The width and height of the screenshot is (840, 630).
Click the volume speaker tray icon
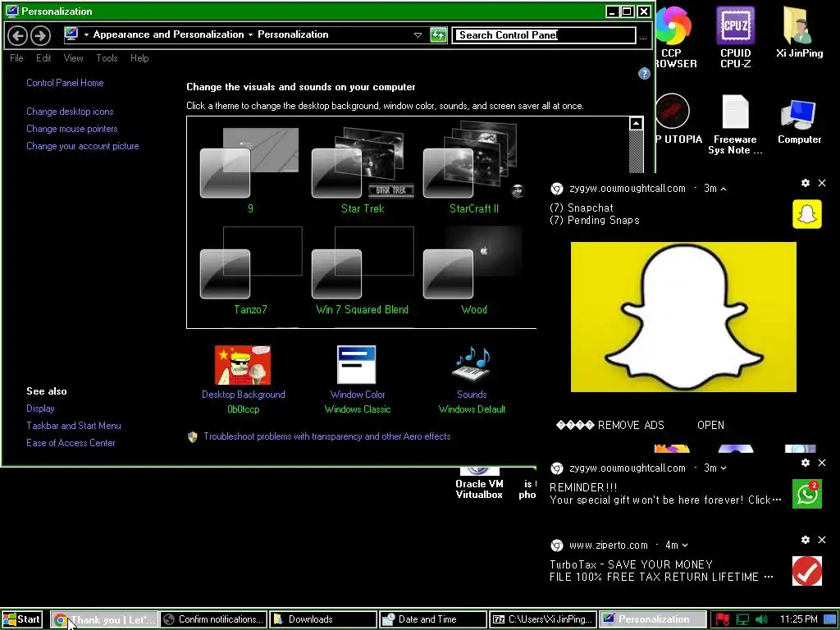pos(760,620)
